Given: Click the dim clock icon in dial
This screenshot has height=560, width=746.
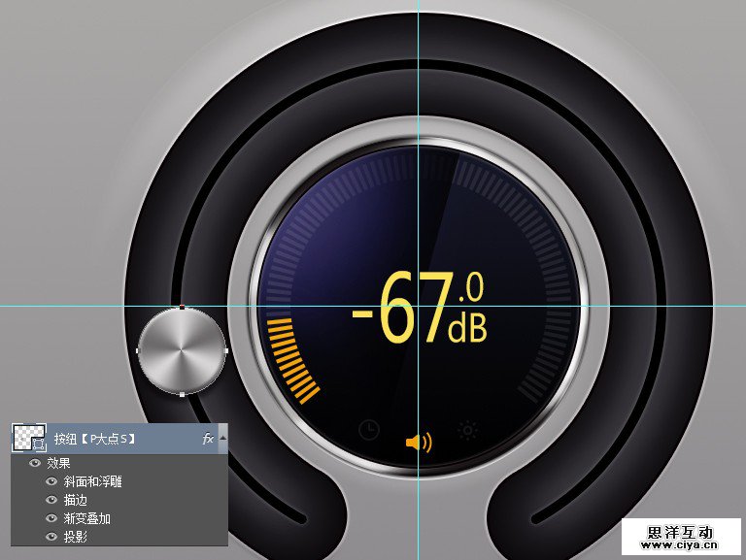Looking at the screenshot, I should pyautogui.click(x=369, y=430).
